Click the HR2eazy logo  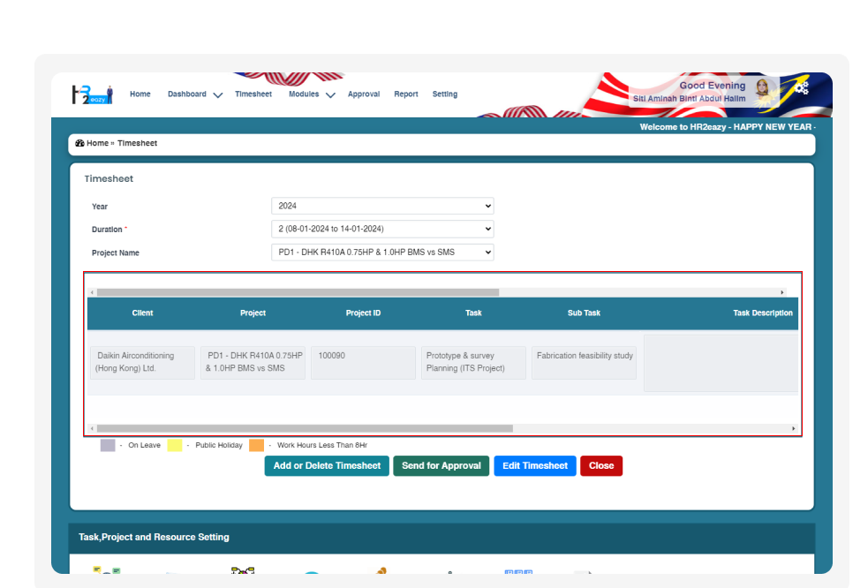92,94
